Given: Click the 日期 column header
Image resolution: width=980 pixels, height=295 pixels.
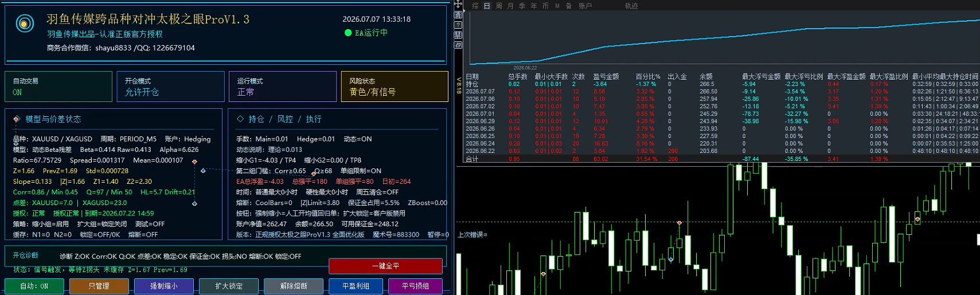Looking at the screenshot, I should 472,76.
